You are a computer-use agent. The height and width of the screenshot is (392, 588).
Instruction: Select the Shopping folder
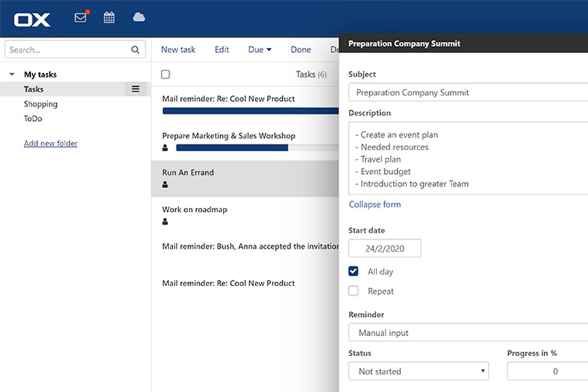(41, 104)
